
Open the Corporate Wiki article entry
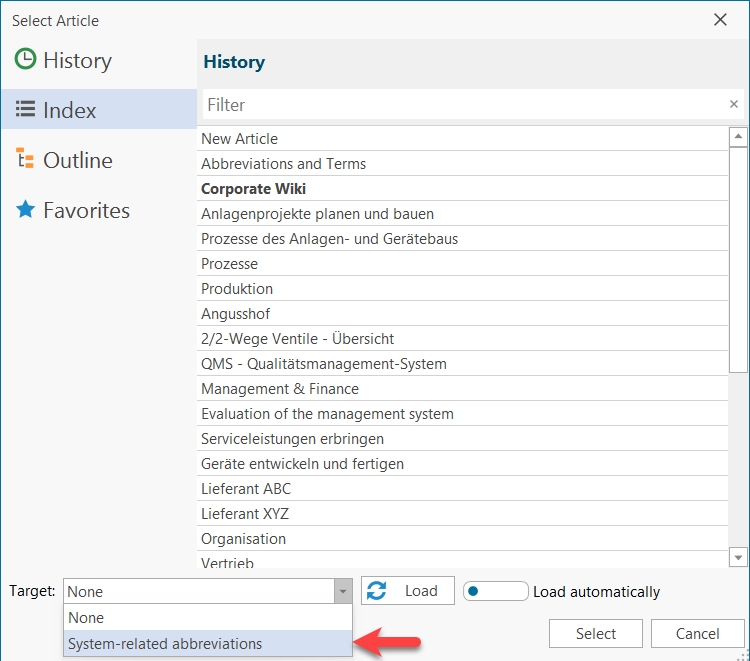254,189
